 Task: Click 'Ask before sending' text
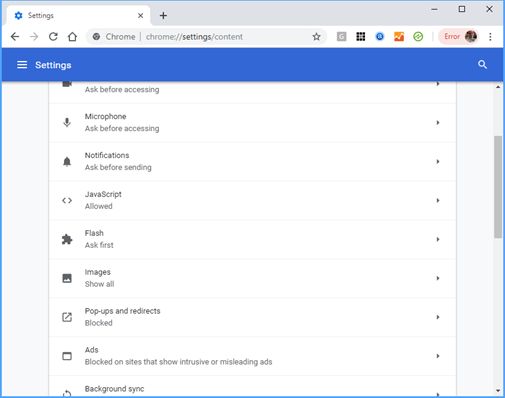[118, 167]
